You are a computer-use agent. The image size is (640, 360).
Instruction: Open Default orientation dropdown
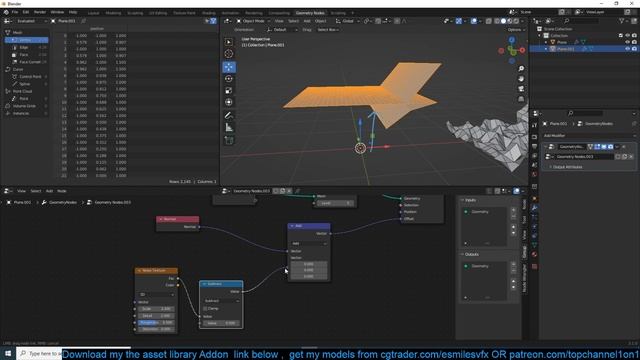tap(282, 30)
